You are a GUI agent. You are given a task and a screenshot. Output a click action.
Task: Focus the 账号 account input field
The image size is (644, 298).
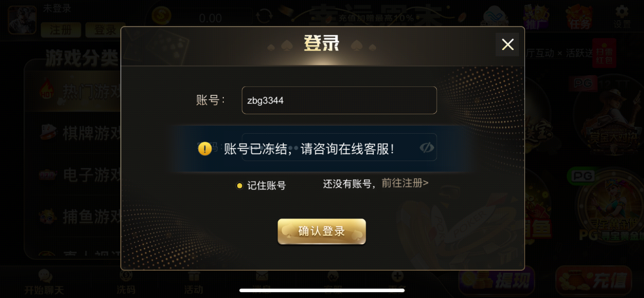[x=339, y=100]
